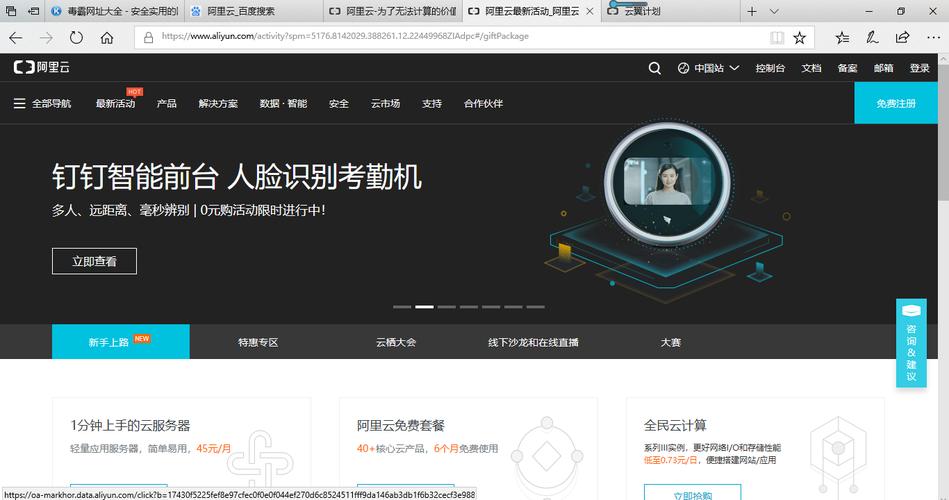Click the tabs set aside icon
The image size is (949, 500).
11,11
